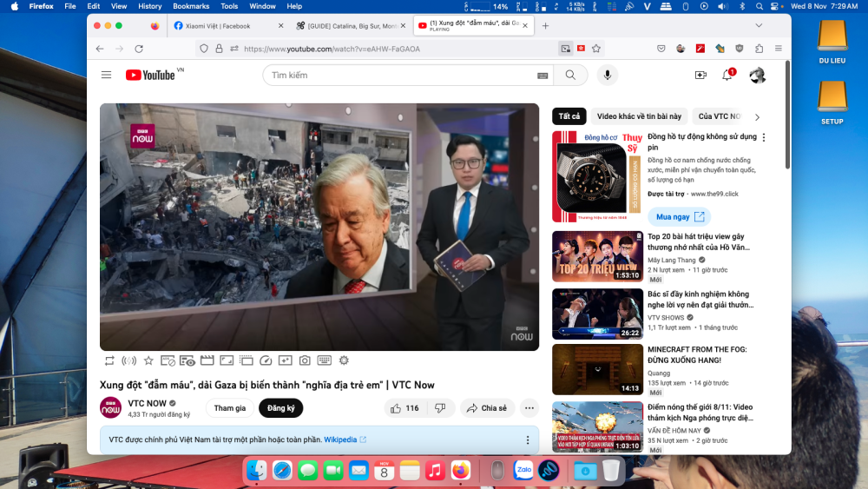Viewport: 868px width, 489px height.
Task: Go to the YouTube home logo
Action: [x=150, y=75]
